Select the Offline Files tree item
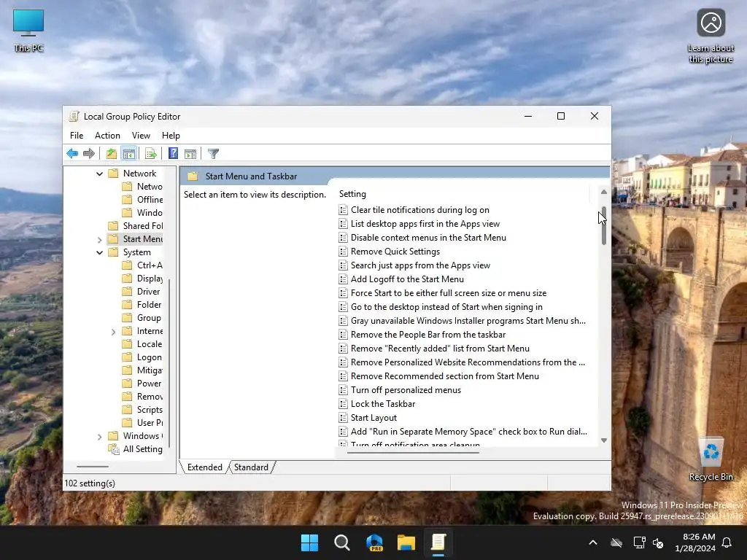 click(142, 200)
